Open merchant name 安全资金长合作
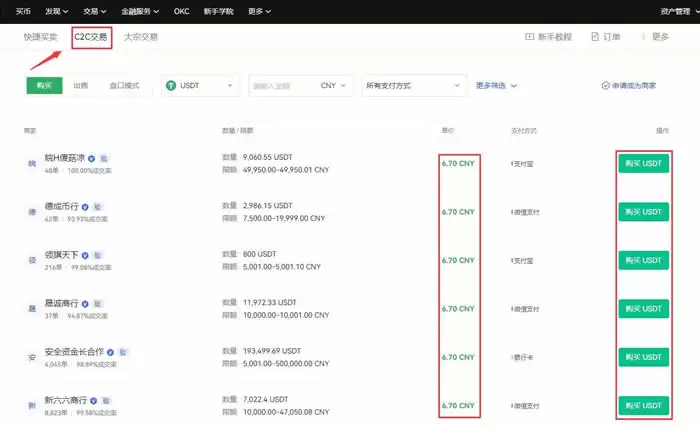Screen dimensions: 700x428 [74, 352]
